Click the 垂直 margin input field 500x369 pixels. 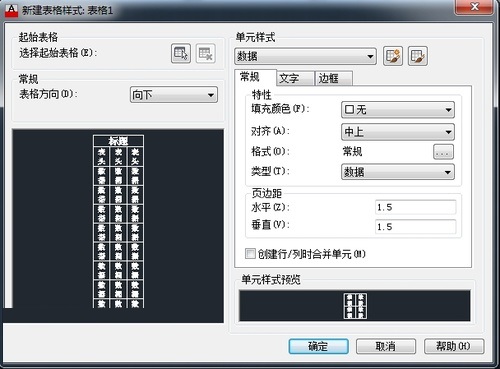(416, 227)
